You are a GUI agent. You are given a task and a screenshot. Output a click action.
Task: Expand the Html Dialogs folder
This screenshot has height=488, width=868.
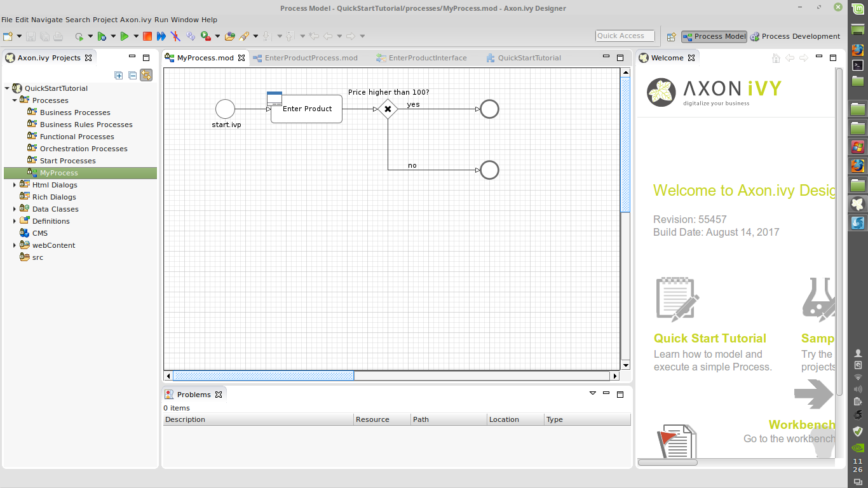click(x=15, y=185)
